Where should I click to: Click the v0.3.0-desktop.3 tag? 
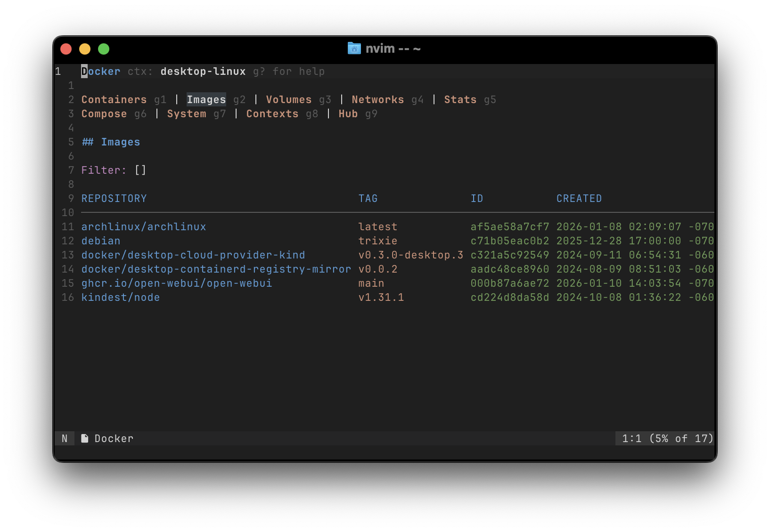tap(411, 255)
